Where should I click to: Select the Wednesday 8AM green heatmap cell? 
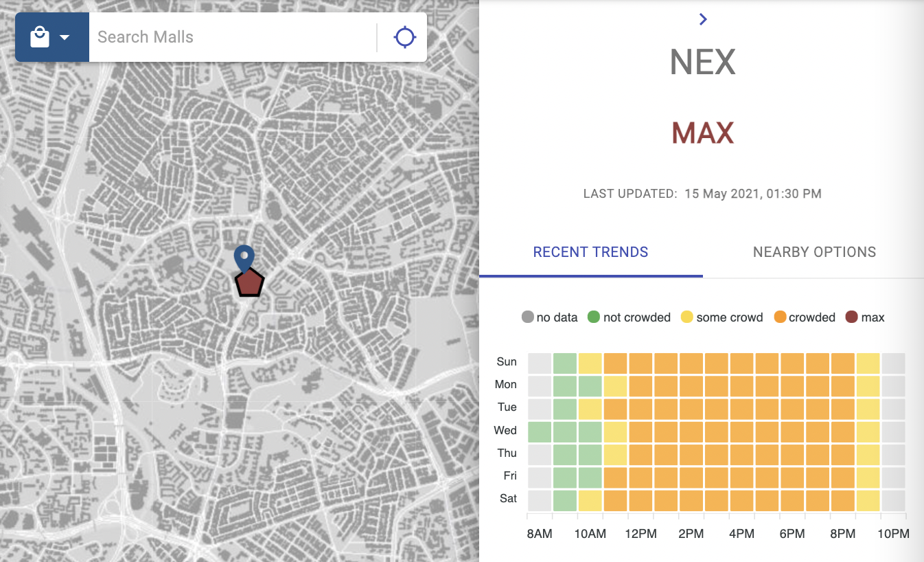tap(540, 431)
